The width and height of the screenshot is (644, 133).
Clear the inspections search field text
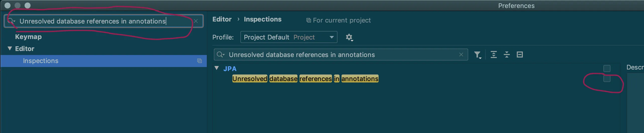(x=461, y=55)
